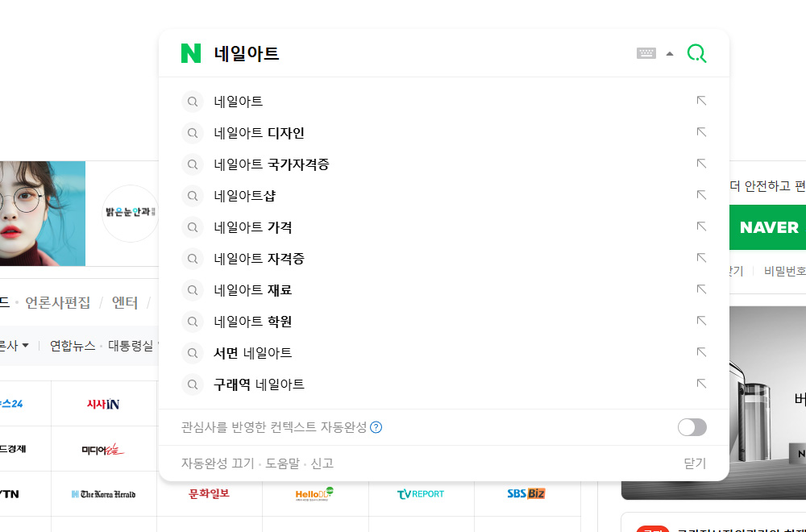Switch to the 엔터 news tab
Image resolution: width=806 pixels, height=532 pixels.
click(x=125, y=303)
